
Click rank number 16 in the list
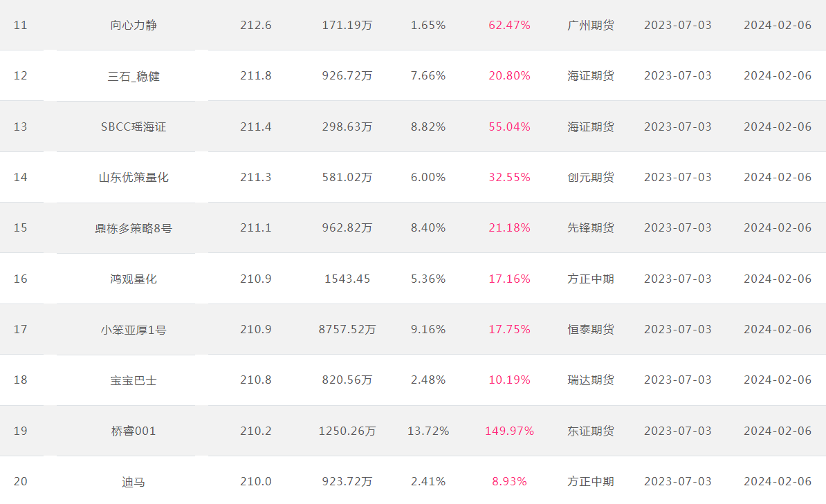click(x=21, y=279)
